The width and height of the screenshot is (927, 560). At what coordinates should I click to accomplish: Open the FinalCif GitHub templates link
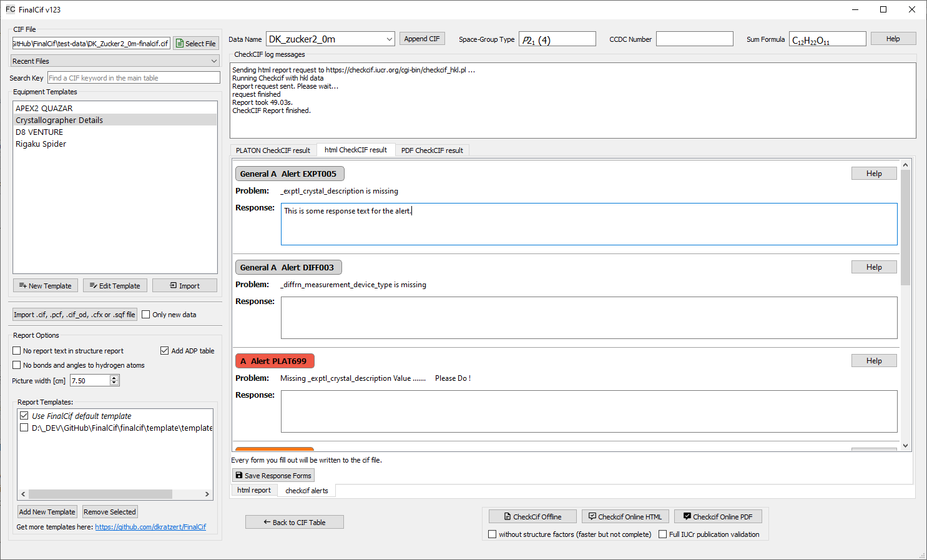(150, 527)
